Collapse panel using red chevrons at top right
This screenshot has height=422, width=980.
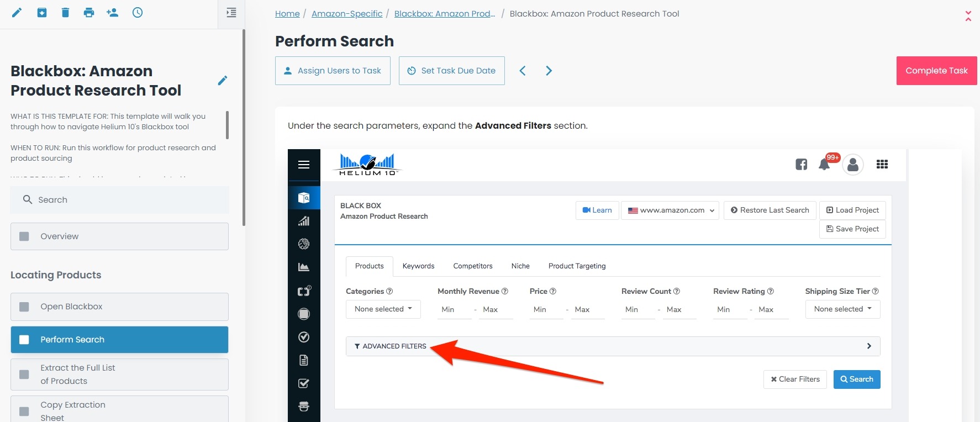coord(968,16)
